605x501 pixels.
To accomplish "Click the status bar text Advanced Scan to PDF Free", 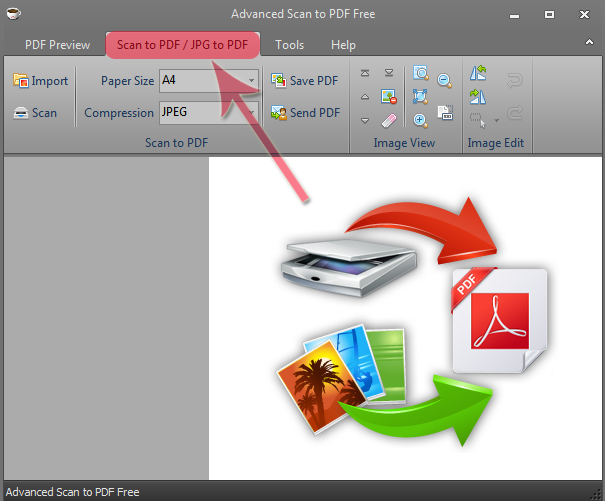I will coord(72,492).
